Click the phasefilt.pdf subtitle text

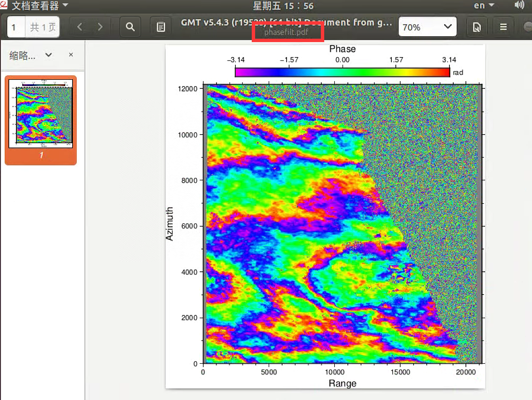tap(287, 32)
